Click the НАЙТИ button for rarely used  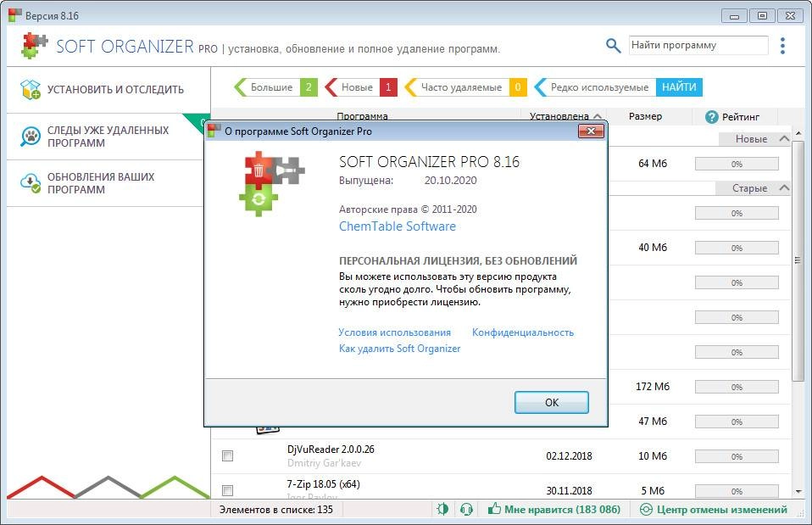pos(679,87)
